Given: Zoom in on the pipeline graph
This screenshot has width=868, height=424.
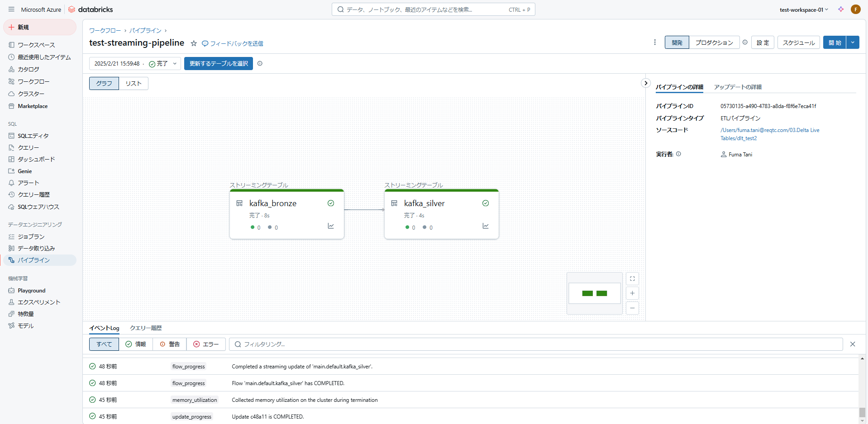Looking at the screenshot, I should (x=632, y=293).
